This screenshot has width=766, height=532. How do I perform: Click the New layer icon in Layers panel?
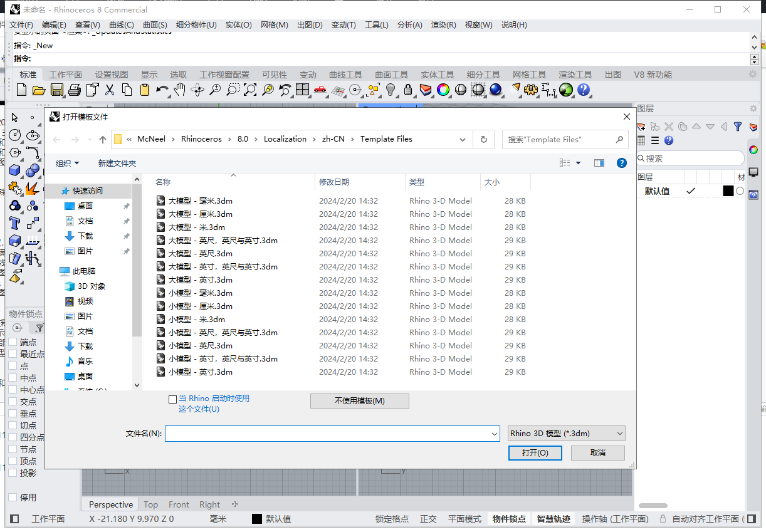click(x=641, y=126)
